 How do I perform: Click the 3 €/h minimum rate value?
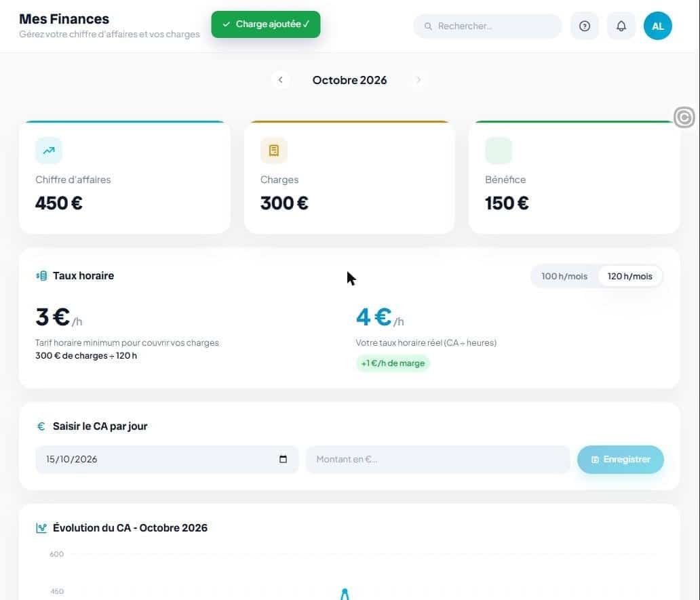(x=58, y=317)
